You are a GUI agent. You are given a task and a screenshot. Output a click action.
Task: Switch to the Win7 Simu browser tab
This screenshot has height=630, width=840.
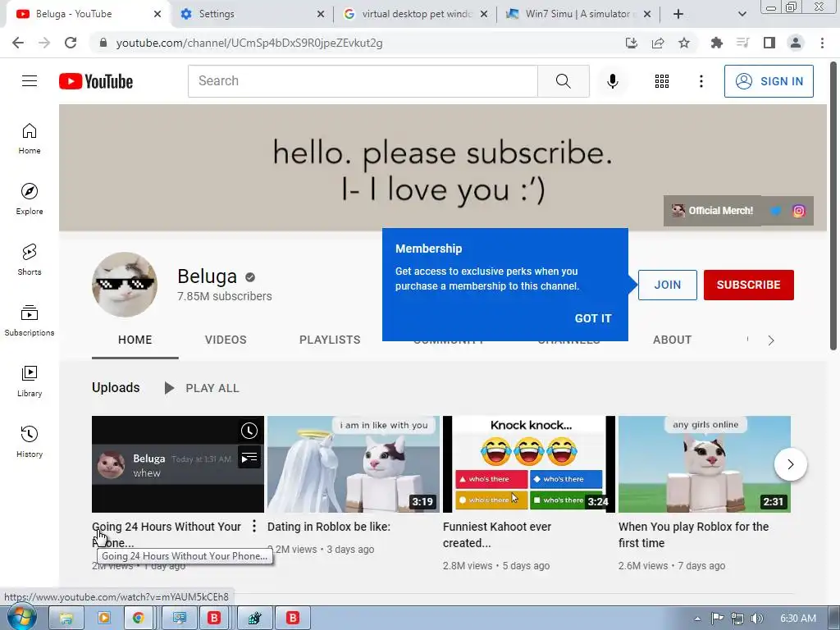[578, 14]
